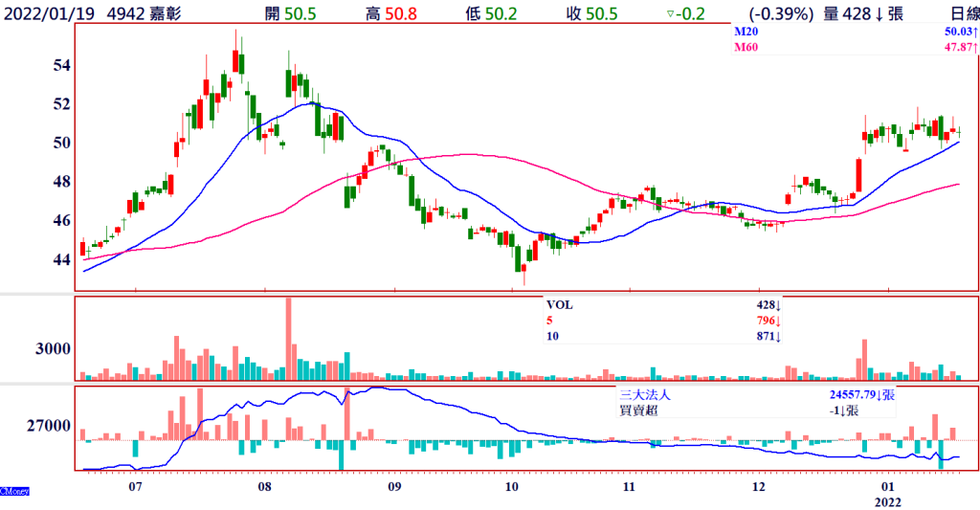Click the VOL legend label in volume panel
Screen dimensions: 980x510
560,305
